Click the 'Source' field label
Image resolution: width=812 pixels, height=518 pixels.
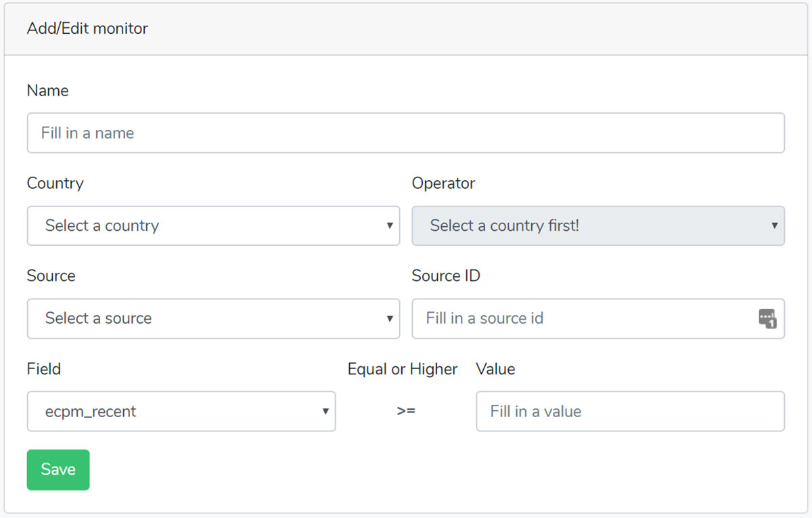(51, 276)
